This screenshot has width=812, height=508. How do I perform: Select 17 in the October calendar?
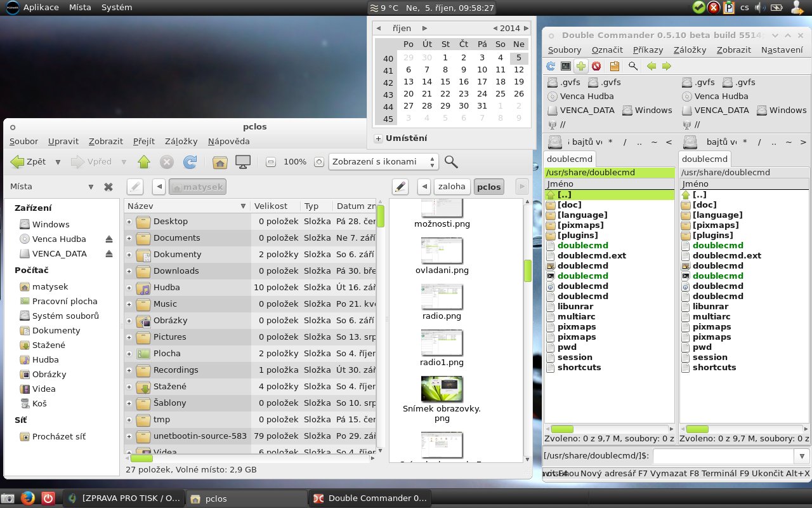(482, 81)
